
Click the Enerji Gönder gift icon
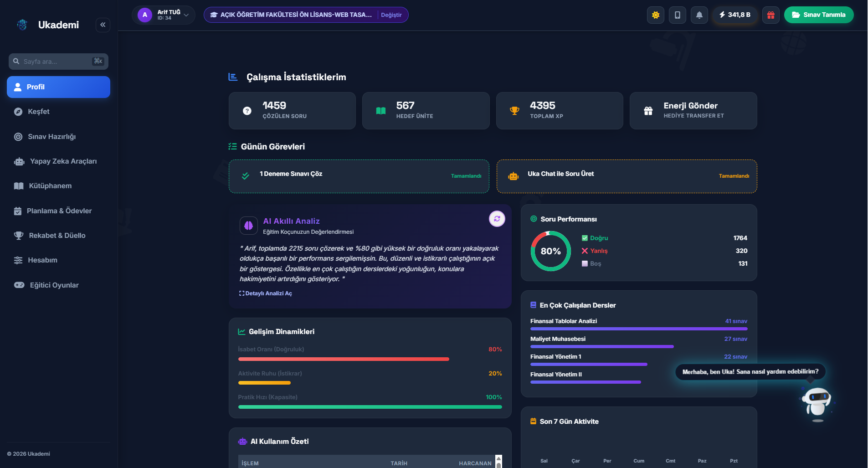(x=648, y=111)
